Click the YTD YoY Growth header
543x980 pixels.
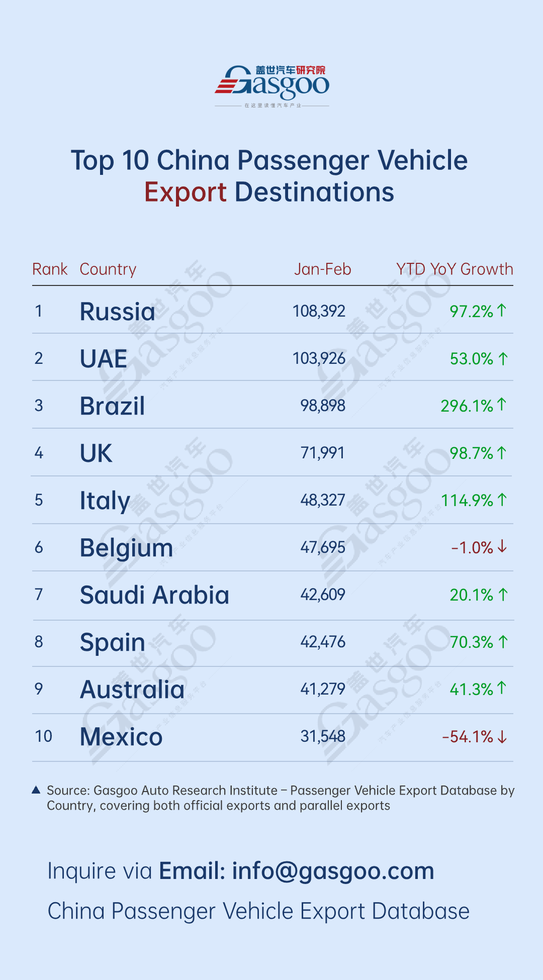point(455,269)
